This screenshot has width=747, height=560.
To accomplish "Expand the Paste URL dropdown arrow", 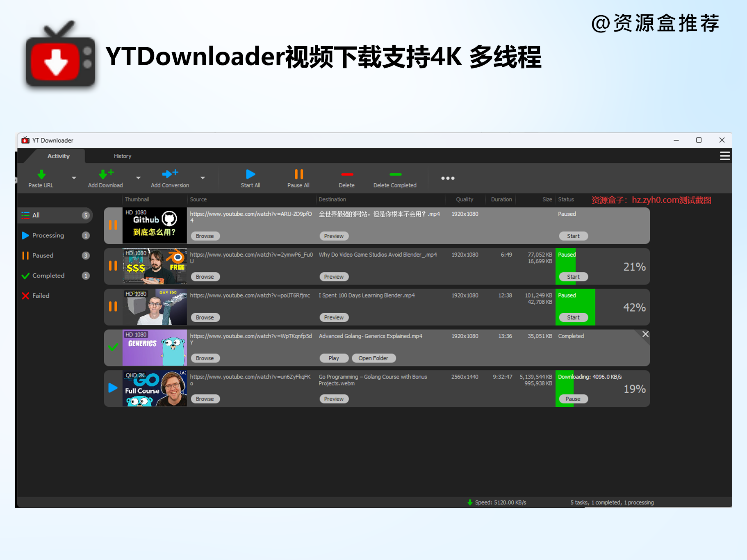I will (74, 178).
